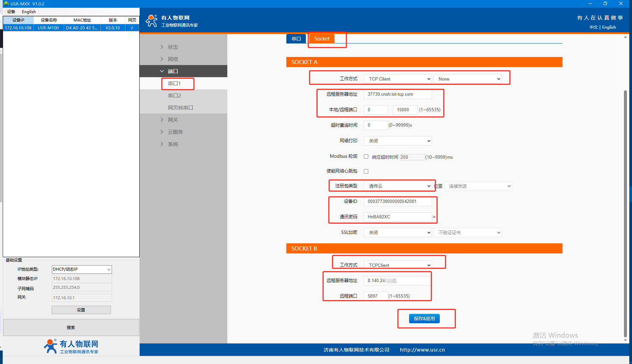Select 串口2 in the sidebar
Screen dimensions: 632x364
pyautogui.click(x=174, y=96)
